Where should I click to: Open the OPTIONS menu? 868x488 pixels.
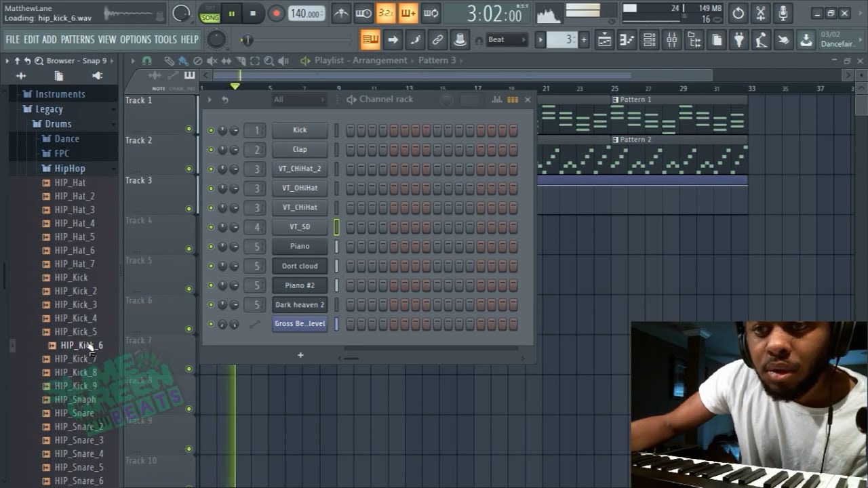tap(136, 40)
